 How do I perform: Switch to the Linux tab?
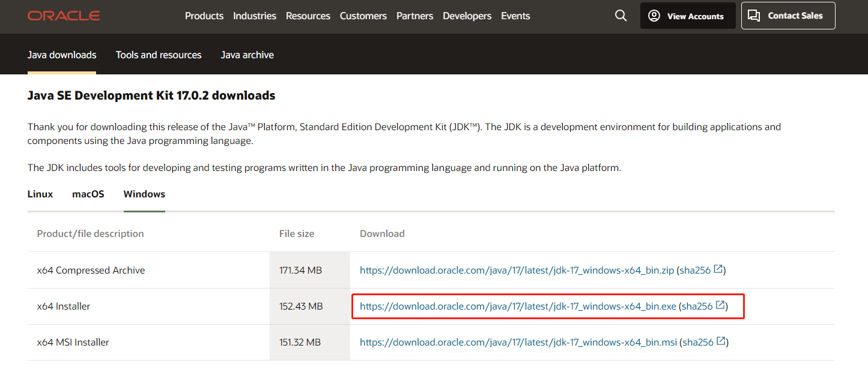coord(40,194)
